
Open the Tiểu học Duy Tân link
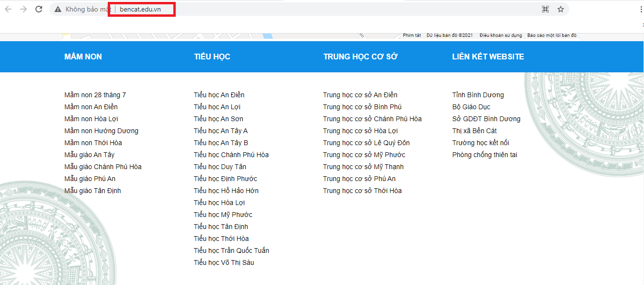tap(220, 167)
